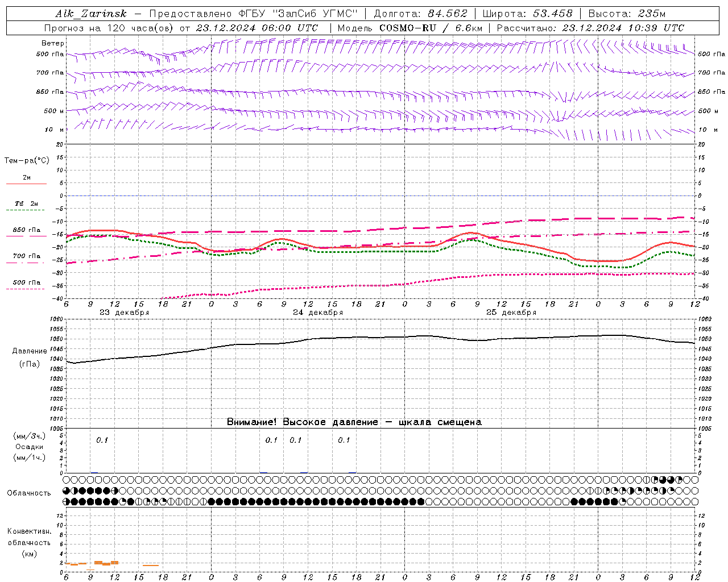Click the '500 м' wind level label on left
This screenshot has height=582, width=728.
[x=54, y=111]
